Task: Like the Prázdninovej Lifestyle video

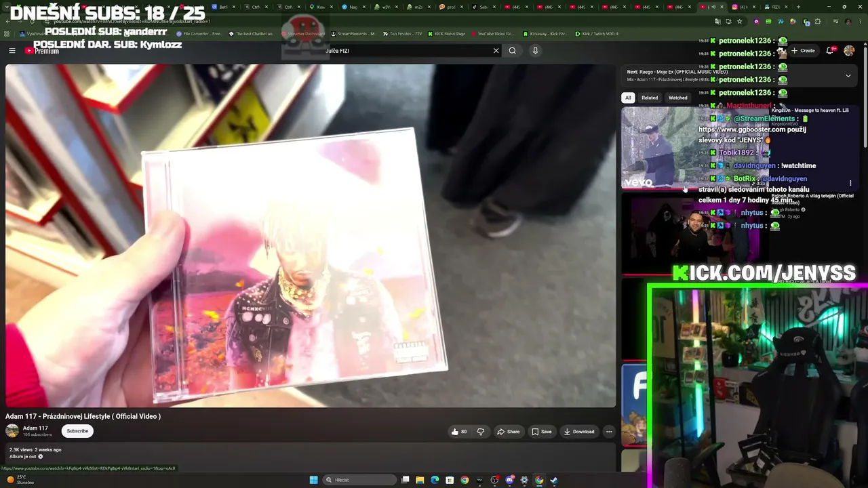Action: click(459, 432)
